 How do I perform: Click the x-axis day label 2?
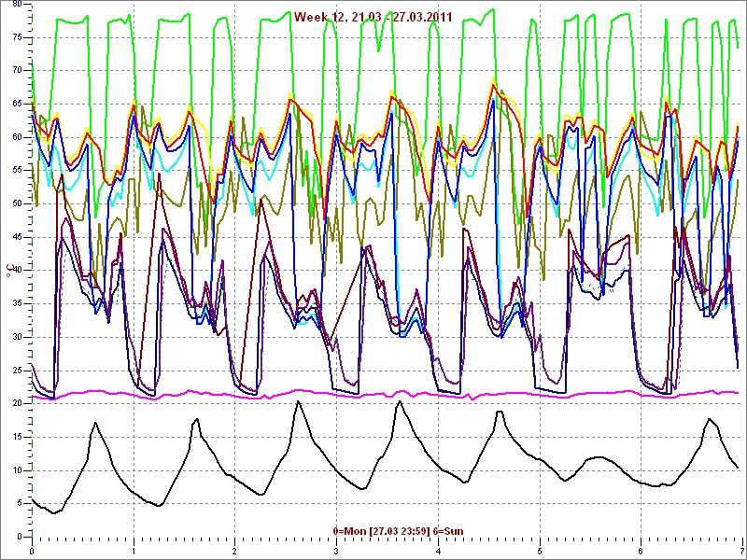[235, 551]
